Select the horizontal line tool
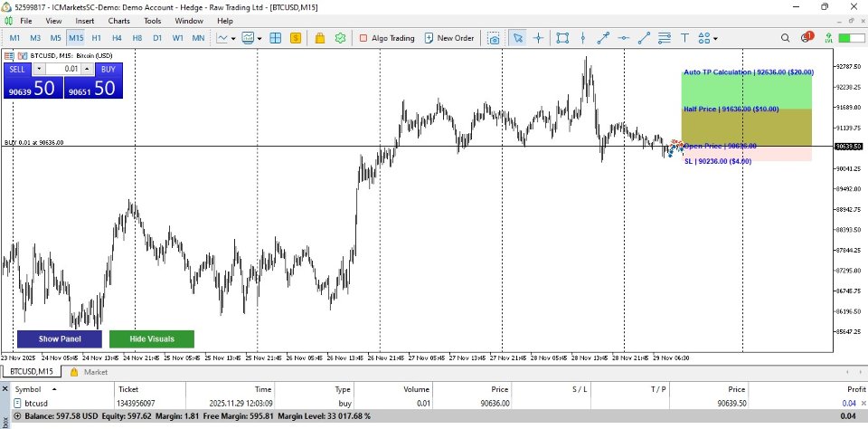The width and height of the screenshot is (868, 429). (624, 38)
